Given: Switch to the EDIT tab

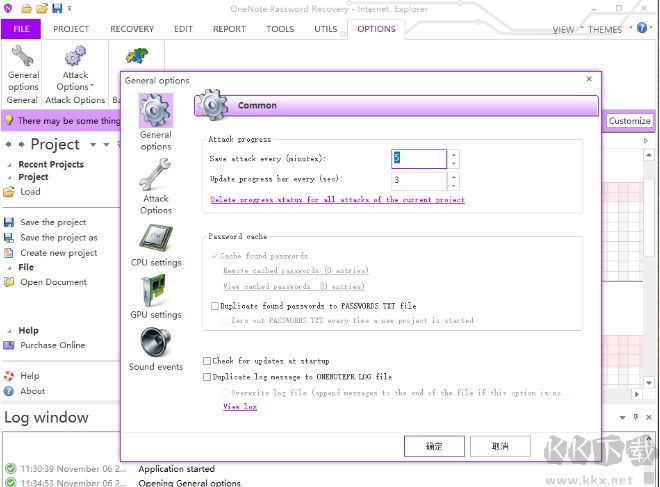Looking at the screenshot, I should point(183,29).
